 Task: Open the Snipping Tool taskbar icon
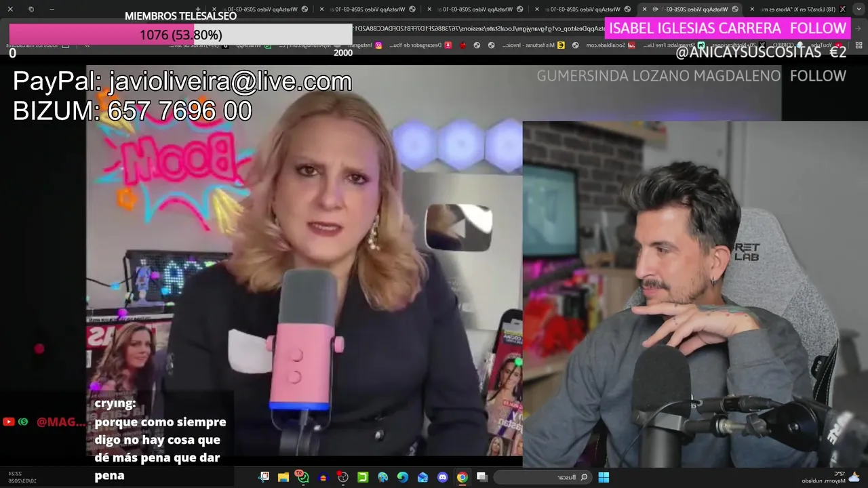point(264,477)
